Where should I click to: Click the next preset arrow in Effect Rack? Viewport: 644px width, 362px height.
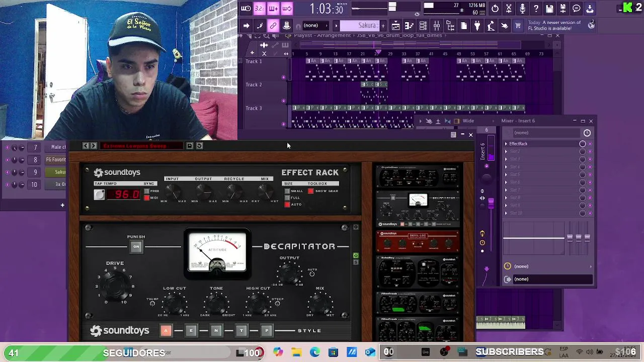93,146
